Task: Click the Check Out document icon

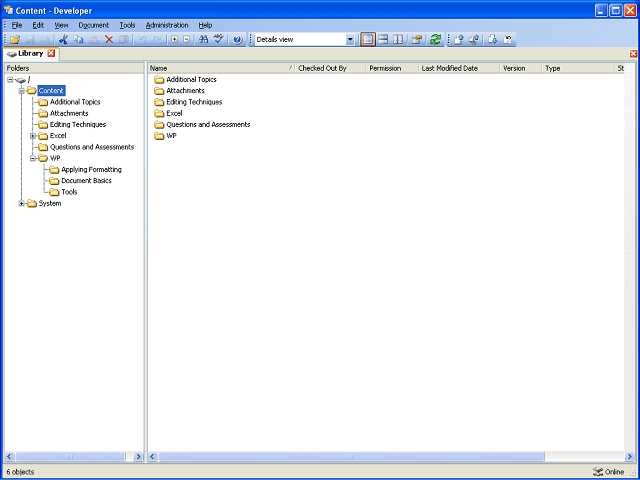Action: [493, 40]
